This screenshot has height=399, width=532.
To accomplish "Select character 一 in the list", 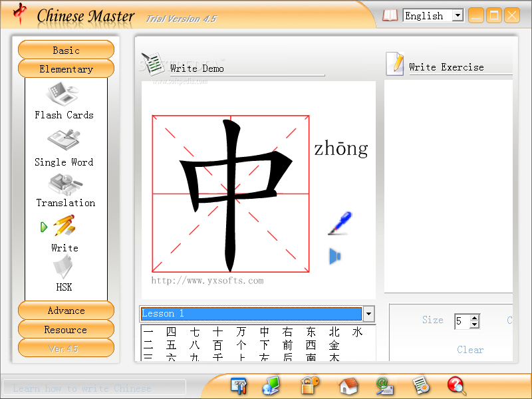I will tap(148, 332).
